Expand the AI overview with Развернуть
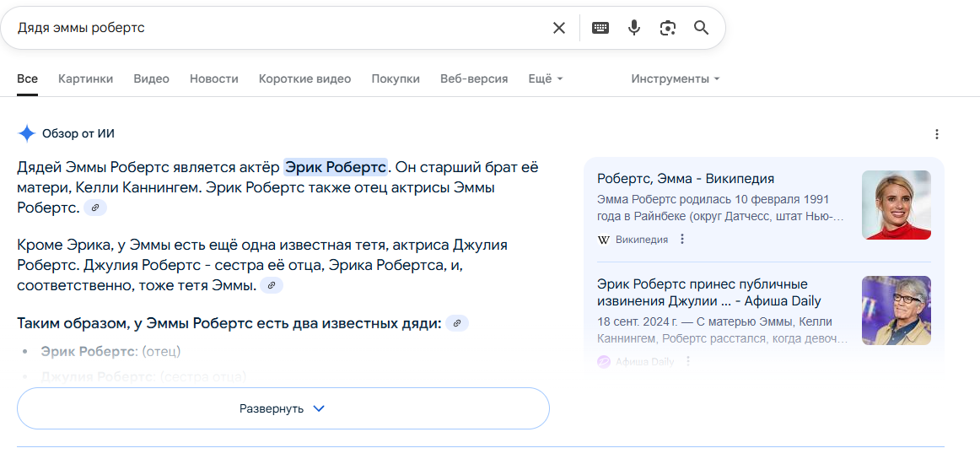Screen dimensions: 980x459 click(283, 408)
